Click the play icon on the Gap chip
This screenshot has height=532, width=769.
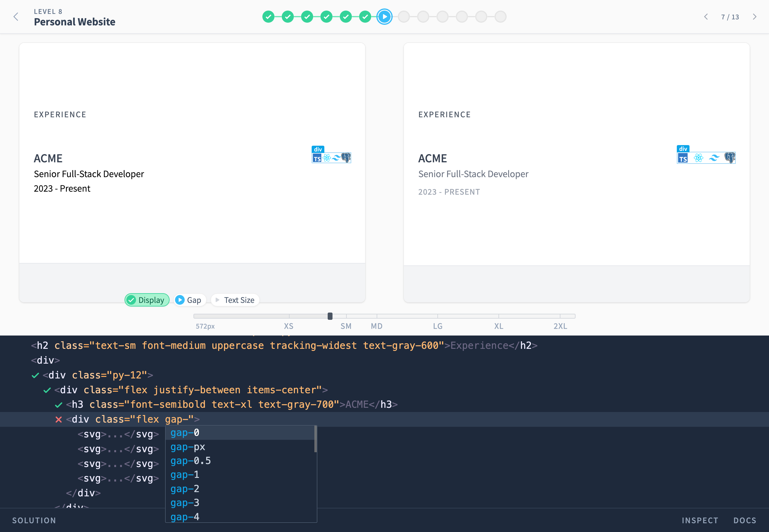pyautogui.click(x=180, y=300)
